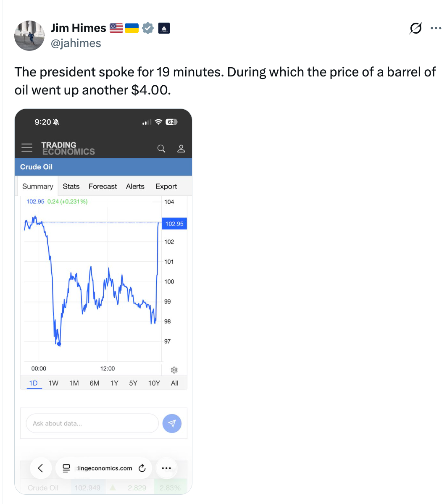Click the @jahimes handle link
The height and width of the screenshot is (504, 447).
pyautogui.click(x=76, y=43)
